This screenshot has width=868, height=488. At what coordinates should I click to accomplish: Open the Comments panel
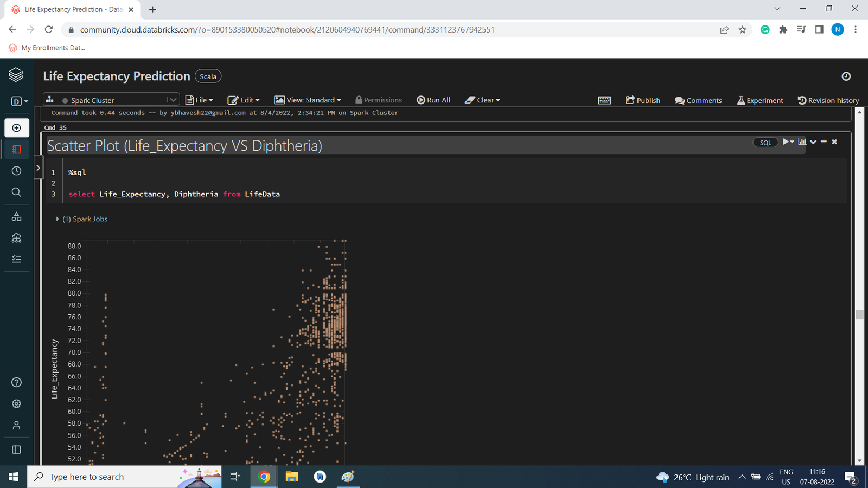click(698, 100)
